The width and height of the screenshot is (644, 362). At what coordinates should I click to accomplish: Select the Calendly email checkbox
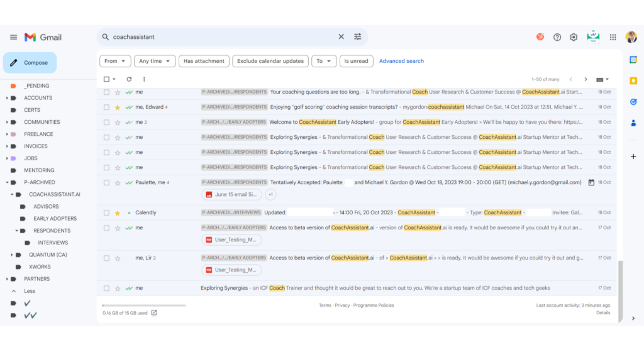[x=106, y=213]
